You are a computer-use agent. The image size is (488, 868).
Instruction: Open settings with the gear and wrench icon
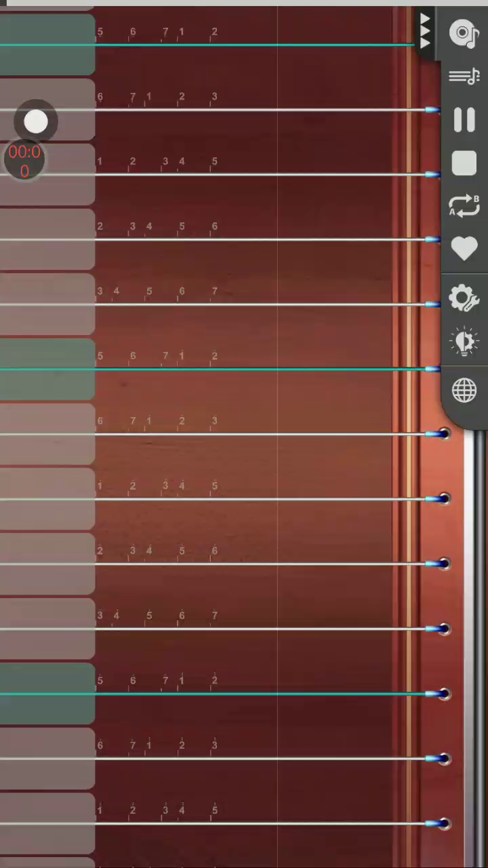point(464,298)
